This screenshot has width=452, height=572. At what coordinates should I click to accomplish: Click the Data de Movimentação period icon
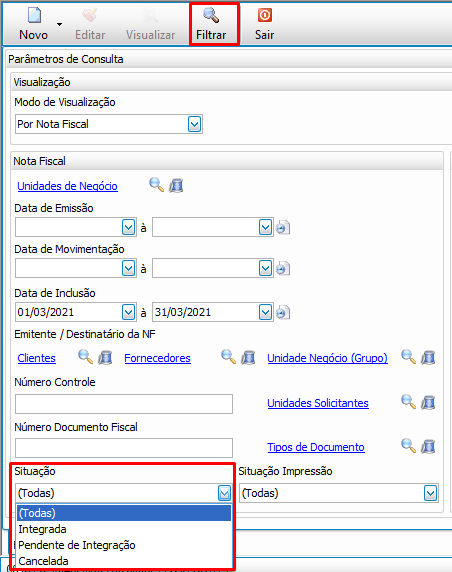(x=283, y=269)
